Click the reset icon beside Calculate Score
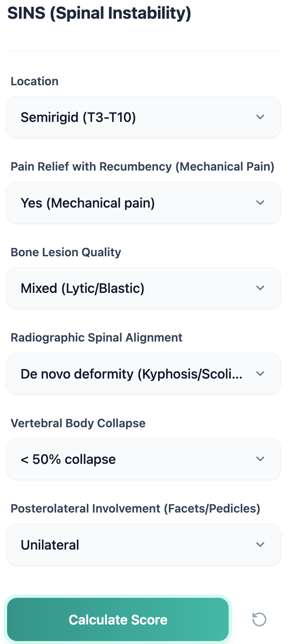The height and width of the screenshot is (644, 296). pyautogui.click(x=259, y=619)
